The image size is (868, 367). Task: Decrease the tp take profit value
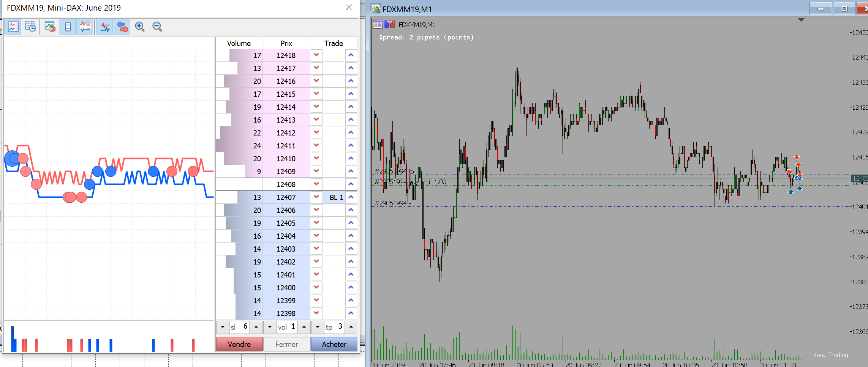click(x=318, y=327)
